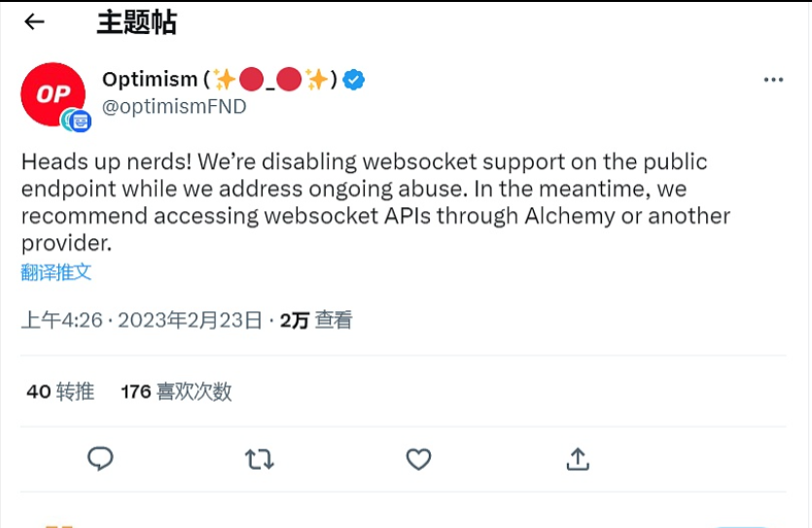Click the leftmost sparkle emoji in the display name
Screen dimensions: 812x528
click(x=226, y=80)
